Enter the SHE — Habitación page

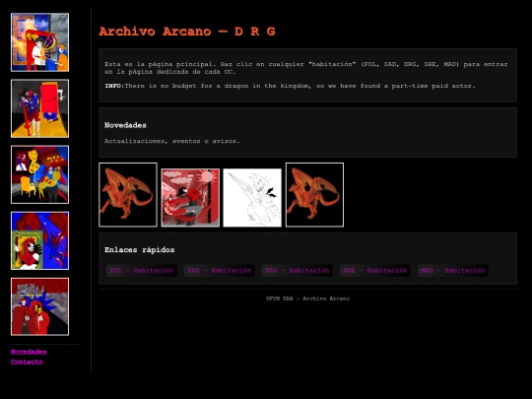(375, 270)
